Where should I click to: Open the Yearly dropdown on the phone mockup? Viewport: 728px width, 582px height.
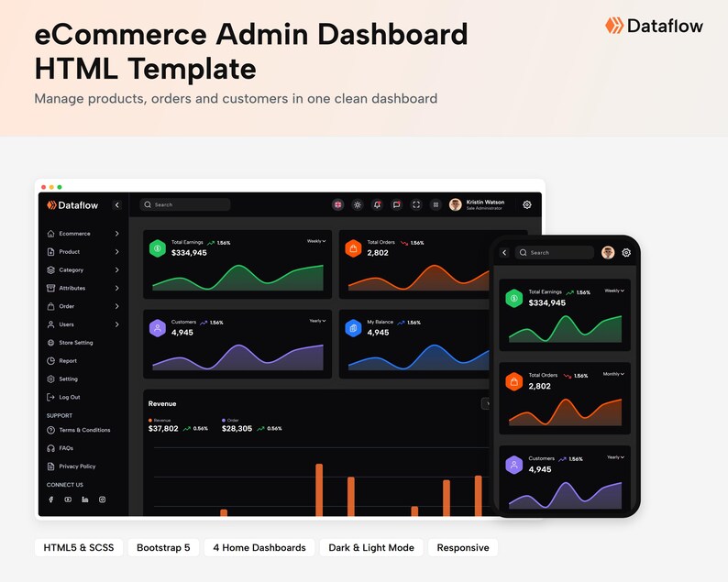coord(615,457)
